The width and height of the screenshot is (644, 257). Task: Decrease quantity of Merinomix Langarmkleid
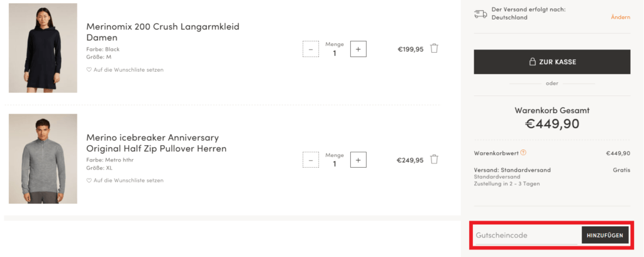point(311,49)
